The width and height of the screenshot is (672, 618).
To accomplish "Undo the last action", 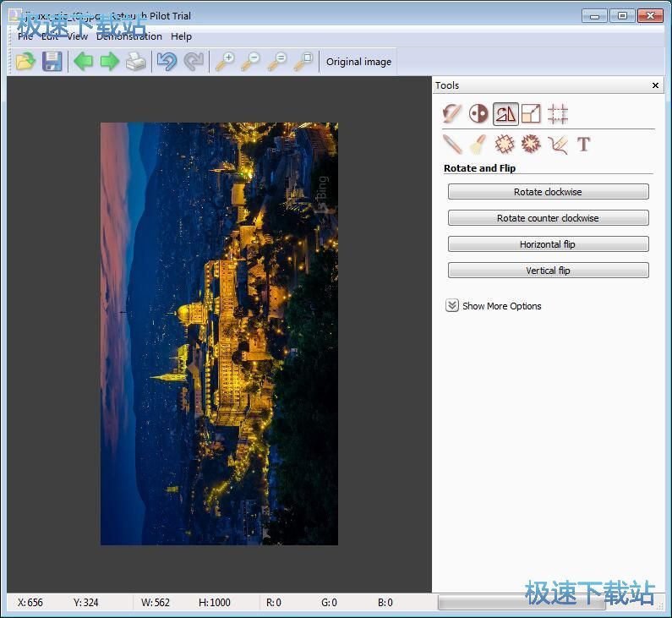I will 167,61.
